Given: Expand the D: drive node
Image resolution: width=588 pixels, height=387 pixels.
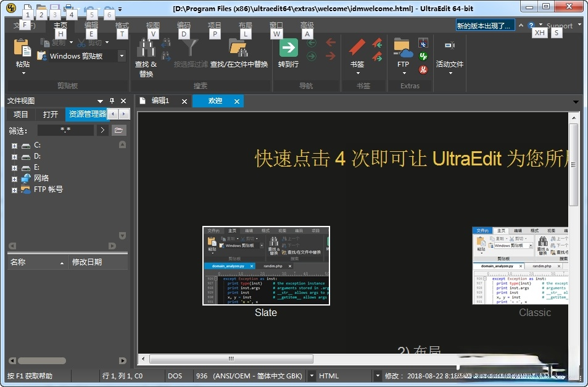Looking at the screenshot, I should pos(14,157).
